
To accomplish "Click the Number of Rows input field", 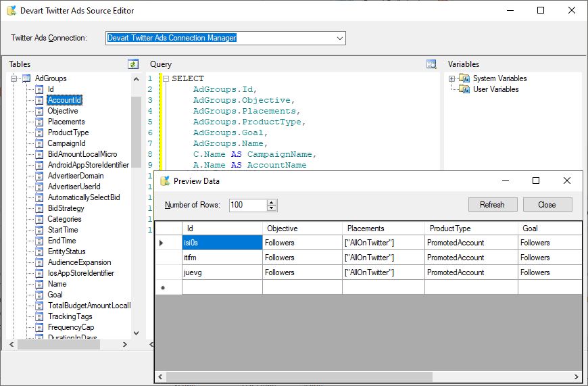I will (x=247, y=205).
